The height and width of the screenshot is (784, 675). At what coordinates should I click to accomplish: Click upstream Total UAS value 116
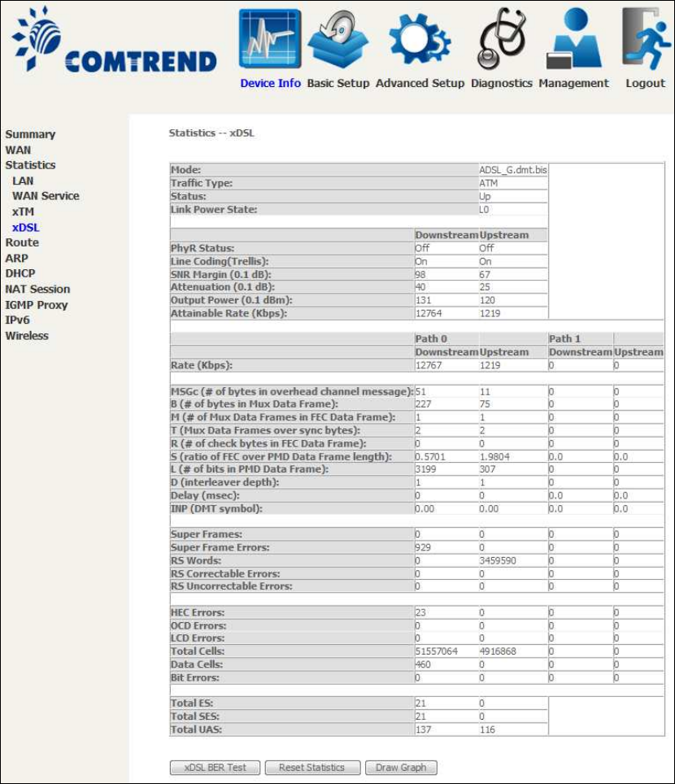487,730
